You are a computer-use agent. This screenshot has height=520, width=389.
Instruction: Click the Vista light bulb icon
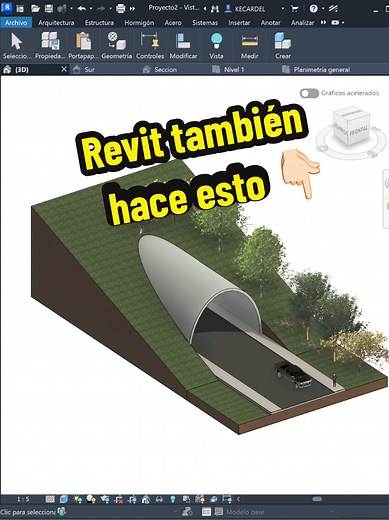point(216,41)
